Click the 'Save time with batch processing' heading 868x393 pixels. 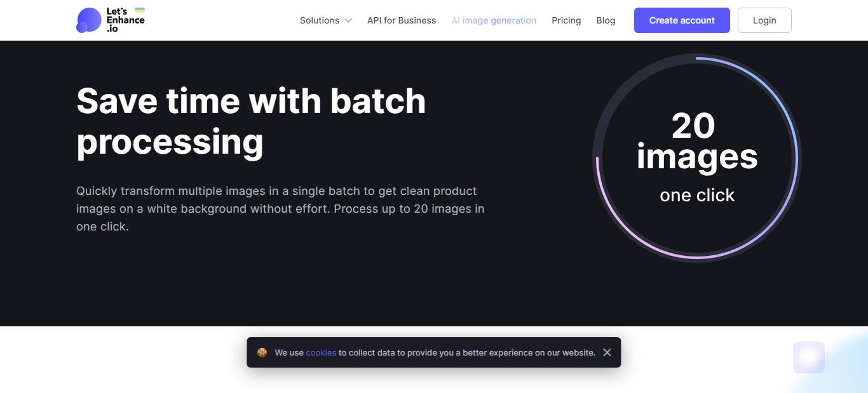251,121
